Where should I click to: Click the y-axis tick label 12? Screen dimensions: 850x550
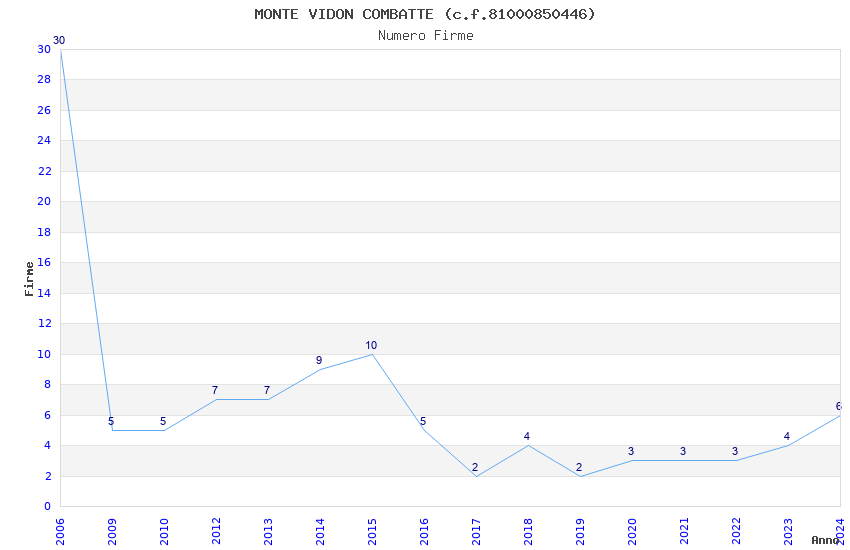[x=44, y=323]
